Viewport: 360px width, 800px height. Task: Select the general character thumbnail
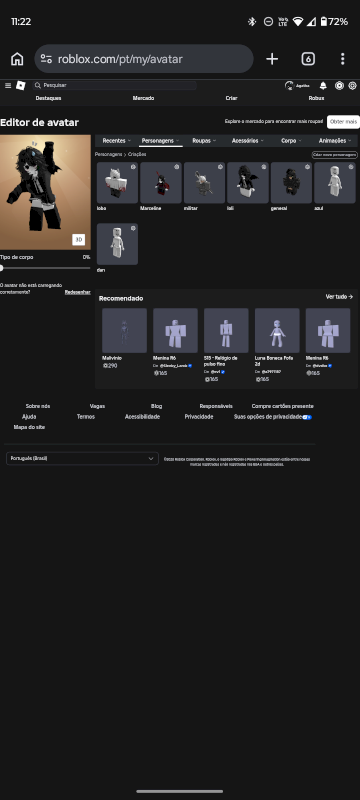(x=291, y=183)
